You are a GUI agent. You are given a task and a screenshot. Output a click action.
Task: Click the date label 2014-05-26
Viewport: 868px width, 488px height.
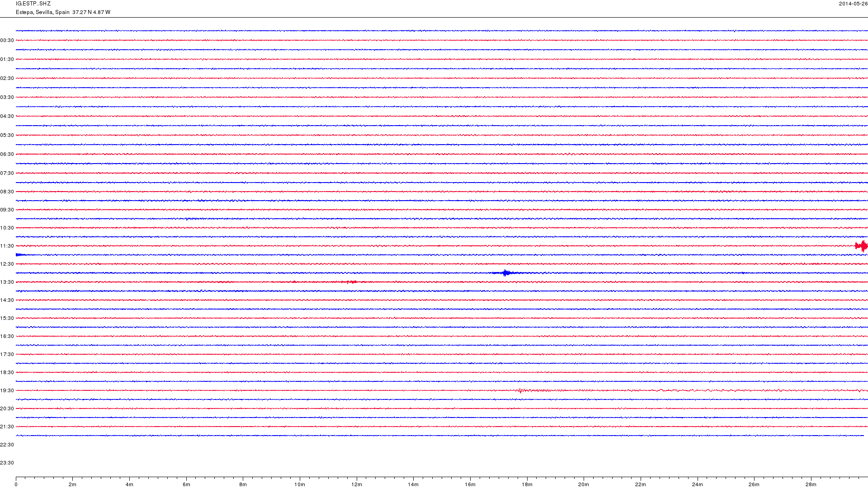point(853,4)
